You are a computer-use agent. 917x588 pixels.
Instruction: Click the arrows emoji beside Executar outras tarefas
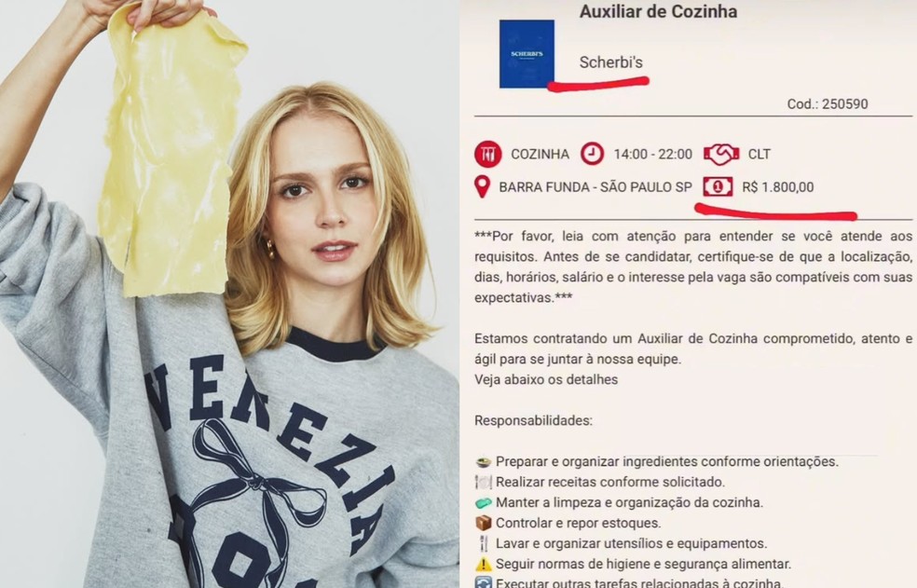click(x=483, y=582)
